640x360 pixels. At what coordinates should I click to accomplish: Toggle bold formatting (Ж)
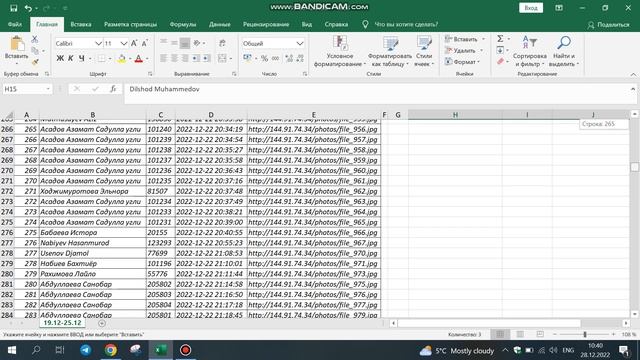click(60, 58)
